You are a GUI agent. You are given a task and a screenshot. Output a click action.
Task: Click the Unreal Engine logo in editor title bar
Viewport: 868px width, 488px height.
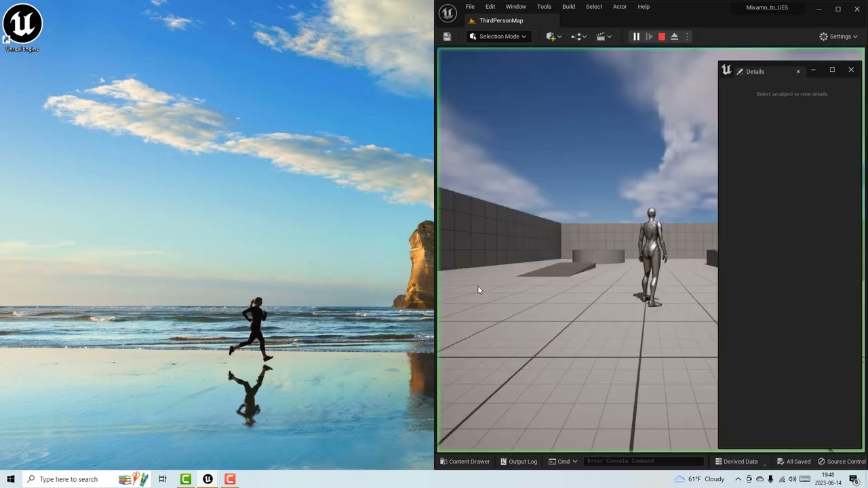pyautogui.click(x=448, y=13)
